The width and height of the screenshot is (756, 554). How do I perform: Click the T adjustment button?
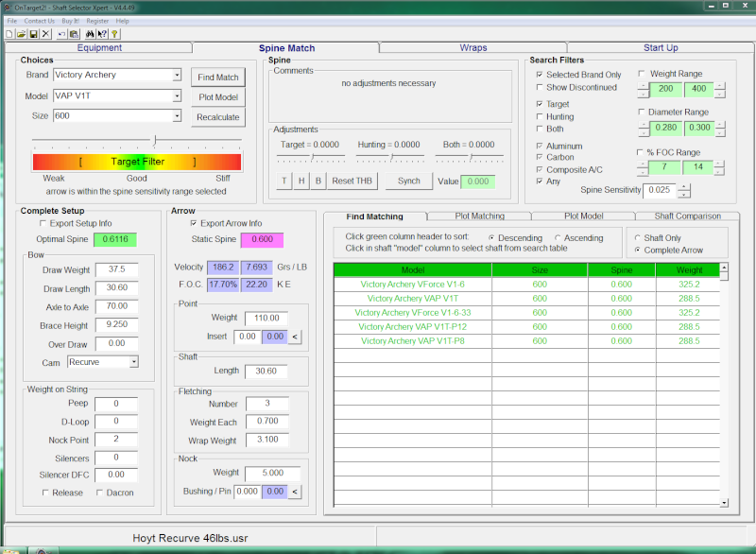[x=284, y=181]
